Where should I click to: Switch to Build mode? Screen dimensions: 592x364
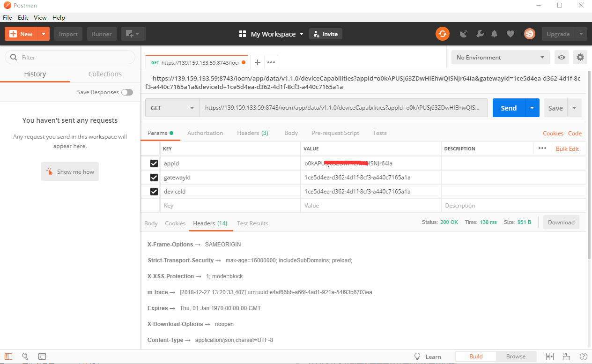pos(476,356)
